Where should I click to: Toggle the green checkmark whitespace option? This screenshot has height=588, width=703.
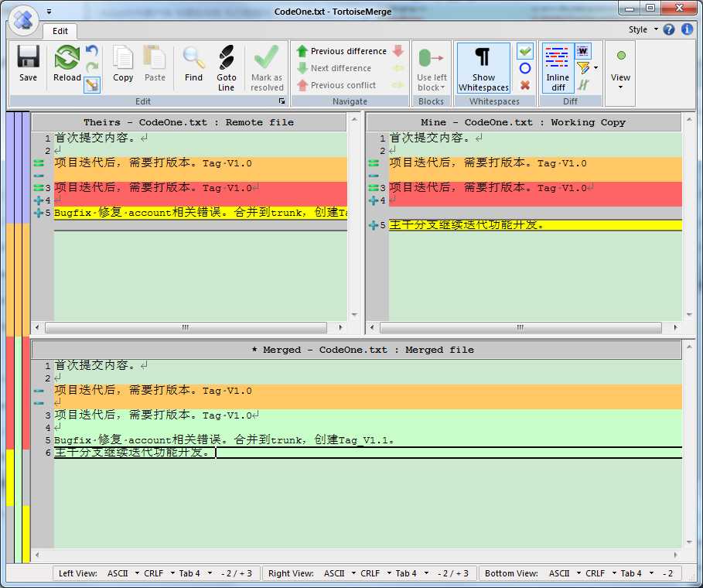pyautogui.click(x=525, y=51)
